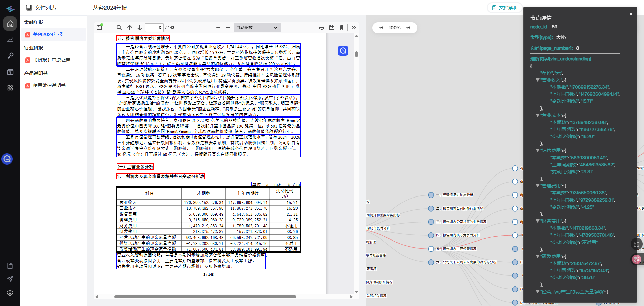Click the PDF vertical scrollbar thumb
Screen dimensions: 644x306
[356, 54]
